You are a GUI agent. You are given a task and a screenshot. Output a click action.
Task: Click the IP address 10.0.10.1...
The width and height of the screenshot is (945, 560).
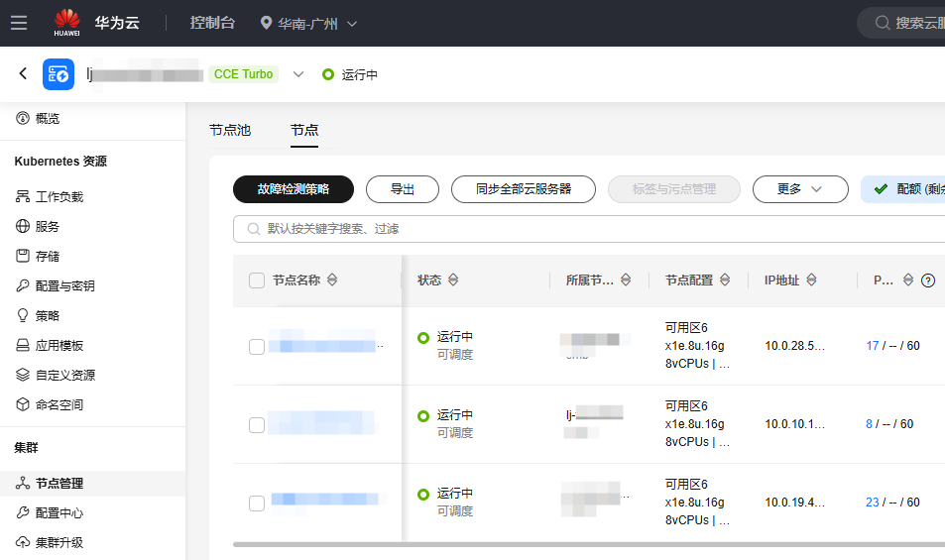pos(795,424)
